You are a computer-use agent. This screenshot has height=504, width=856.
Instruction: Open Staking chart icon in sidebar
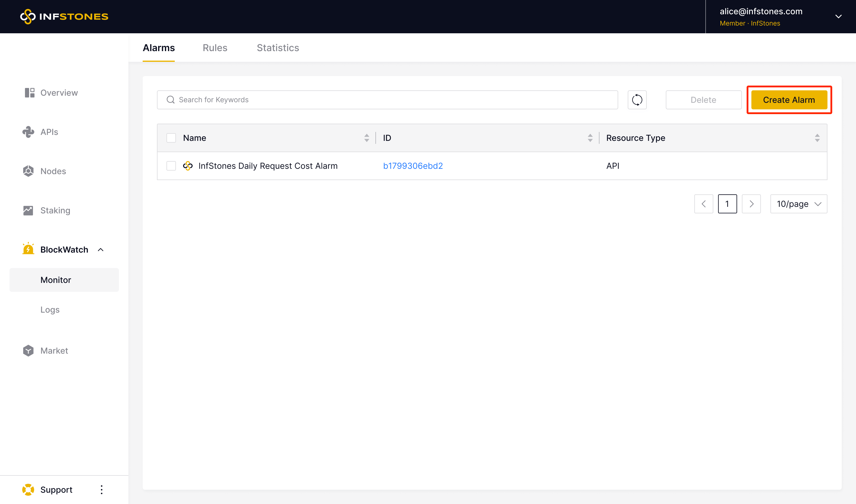[x=28, y=211]
